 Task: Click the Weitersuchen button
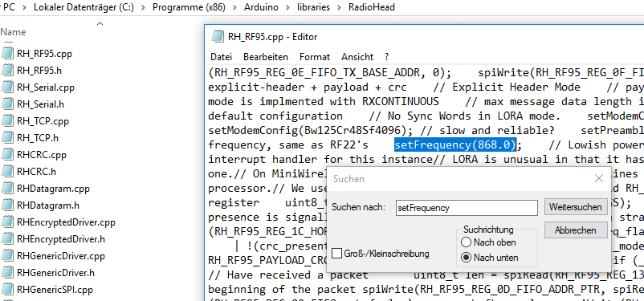pos(576,207)
